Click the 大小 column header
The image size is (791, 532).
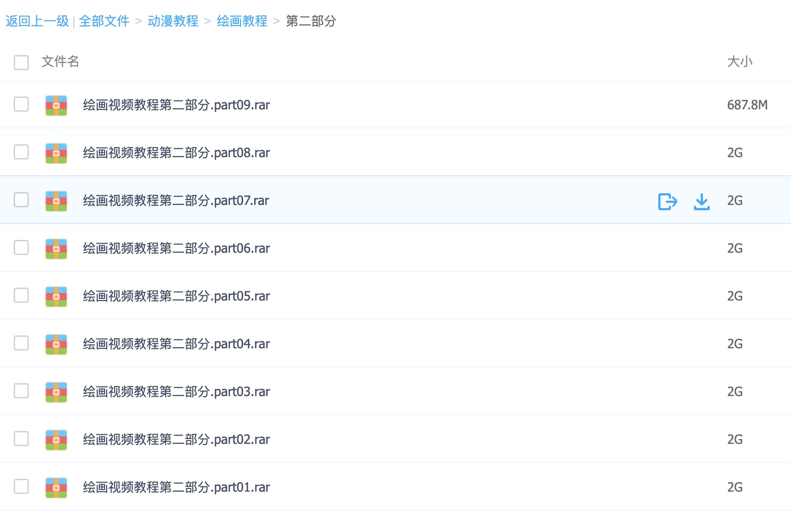click(x=740, y=62)
